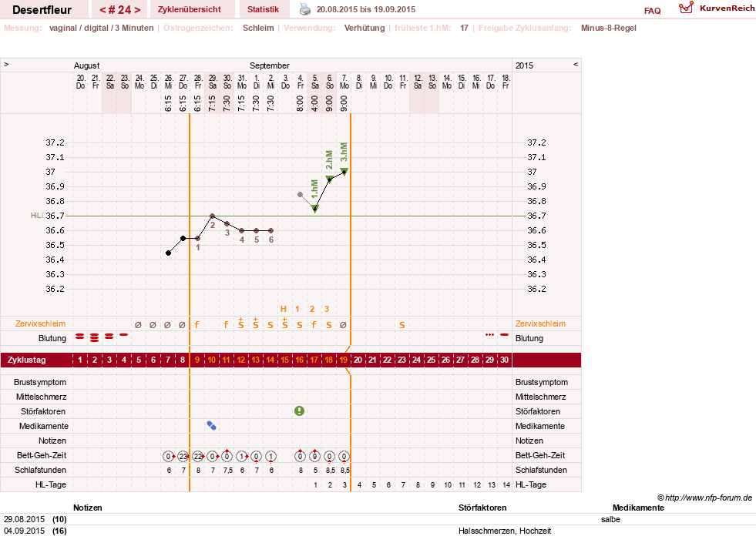This screenshot has width=756, height=553.
Task: Click the first temperature point at 36.45
Action: coord(168,253)
